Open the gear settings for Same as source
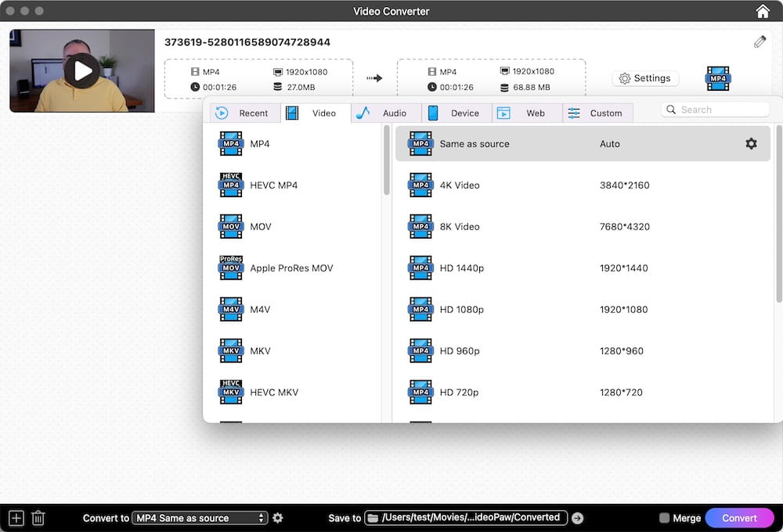 click(751, 143)
